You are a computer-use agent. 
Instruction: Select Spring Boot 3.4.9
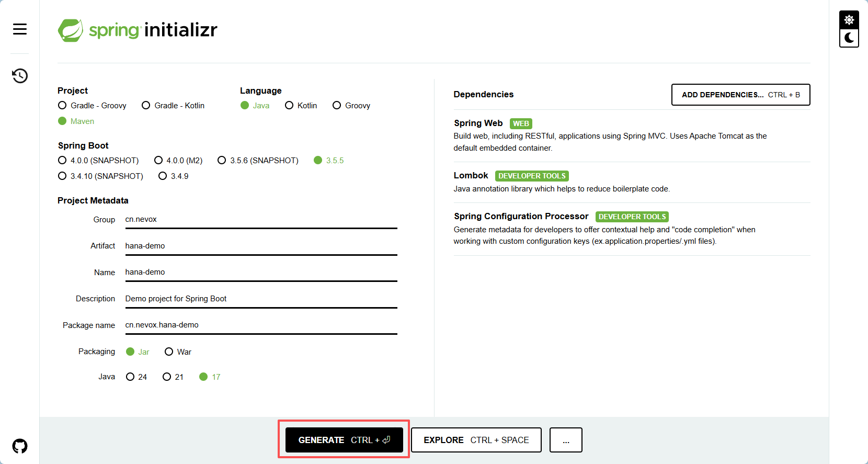point(174,176)
